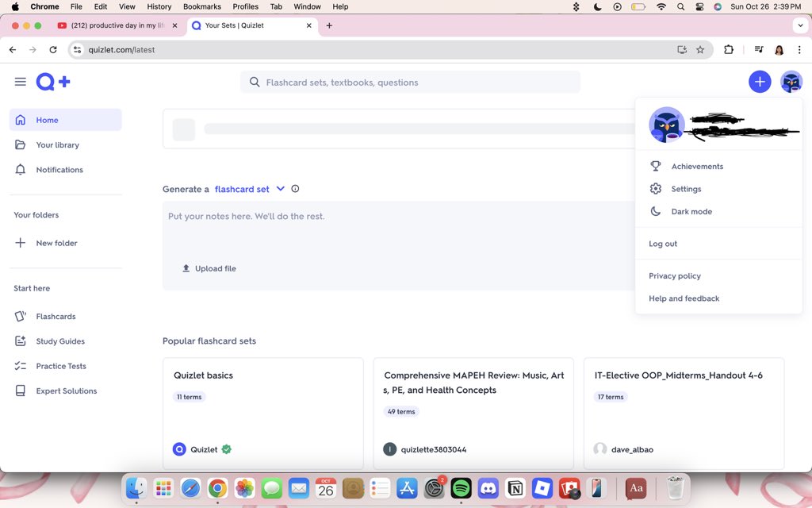Open Privacy policy link
The width and height of the screenshot is (812, 508).
click(674, 275)
